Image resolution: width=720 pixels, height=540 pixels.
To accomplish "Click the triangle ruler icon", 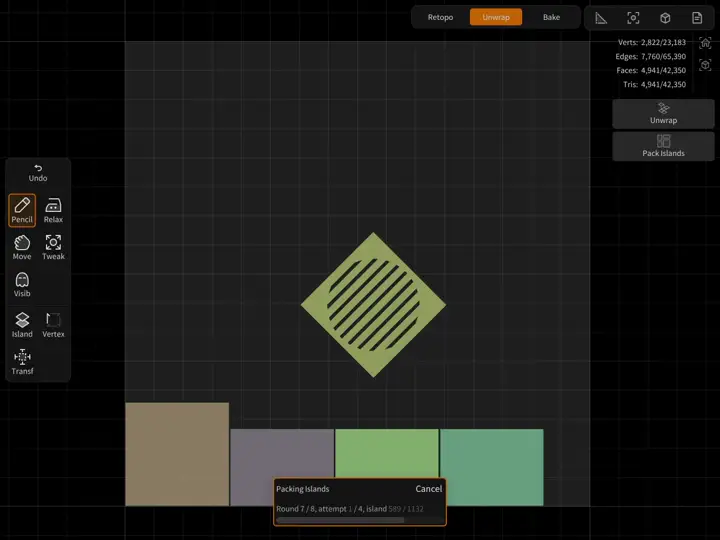I will (601, 18).
